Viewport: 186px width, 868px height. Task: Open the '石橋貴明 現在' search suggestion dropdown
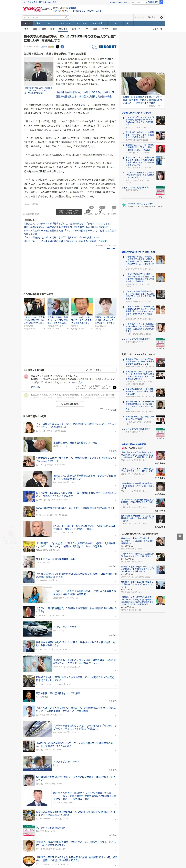pos(152,2)
